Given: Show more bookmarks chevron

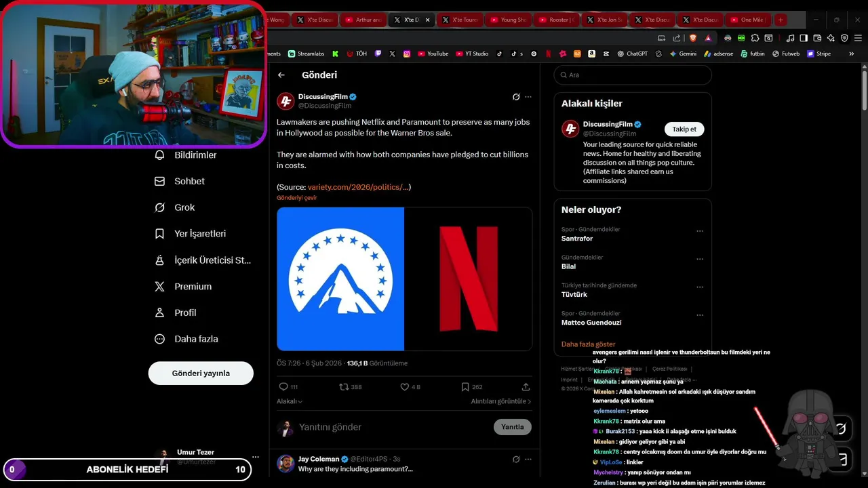Looking at the screenshot, I should point(852,54).
